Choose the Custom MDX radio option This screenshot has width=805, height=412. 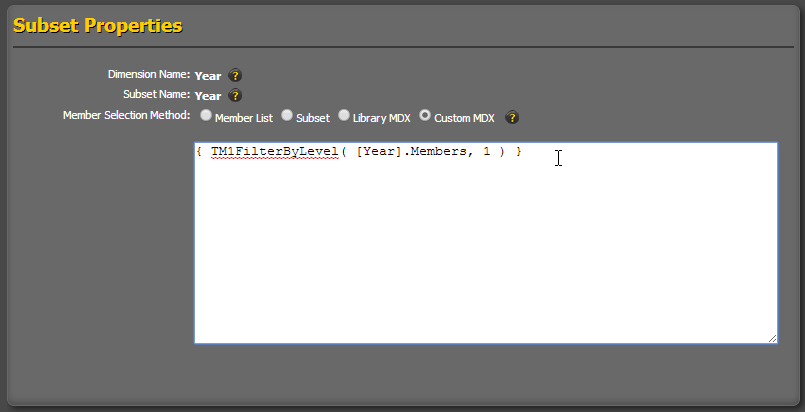[x=425, y=115]
